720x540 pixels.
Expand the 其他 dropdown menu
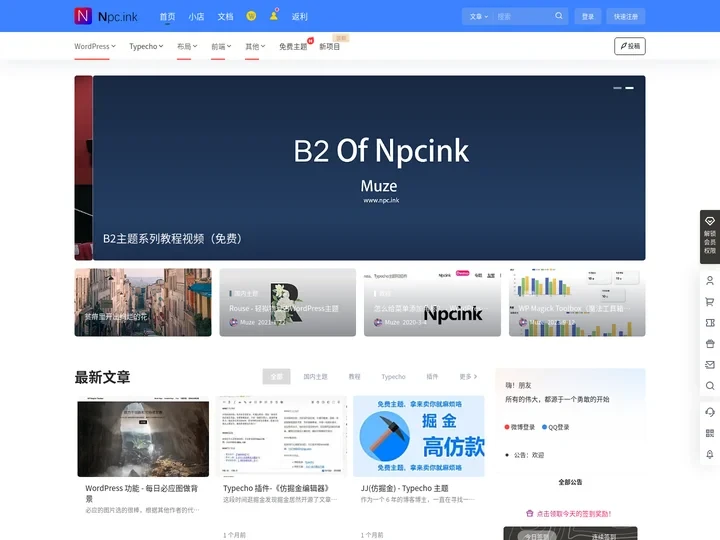[x=255, y=46]
